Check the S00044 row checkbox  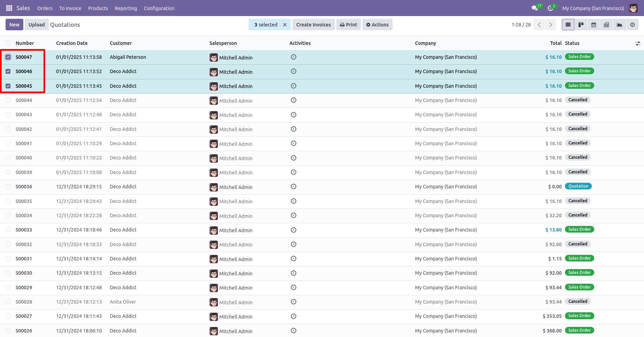8,100
